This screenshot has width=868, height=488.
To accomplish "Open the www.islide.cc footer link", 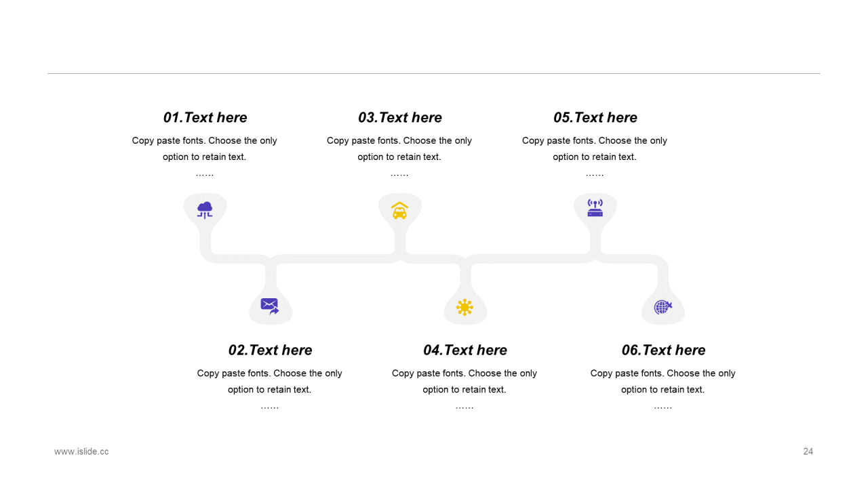I will tap(81, 451).
